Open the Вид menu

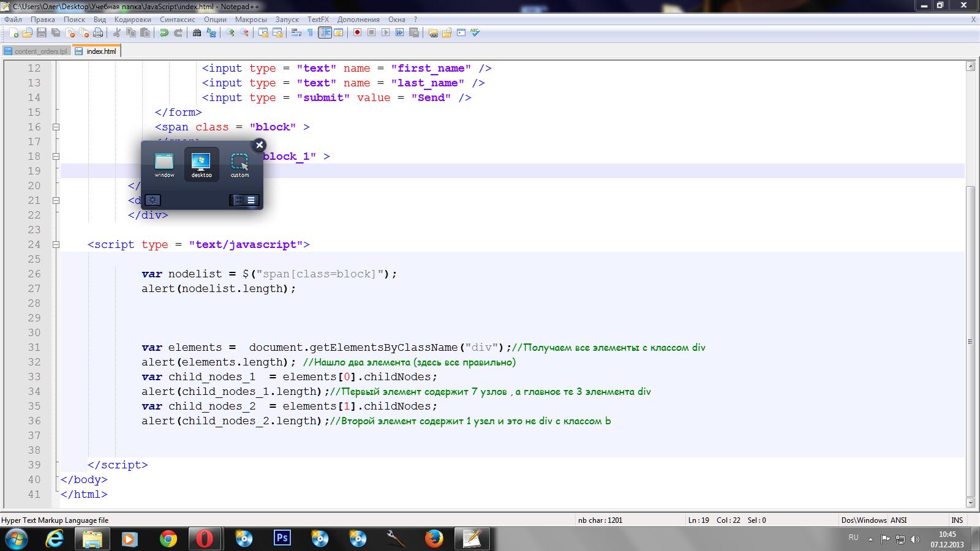pos(100,20)
